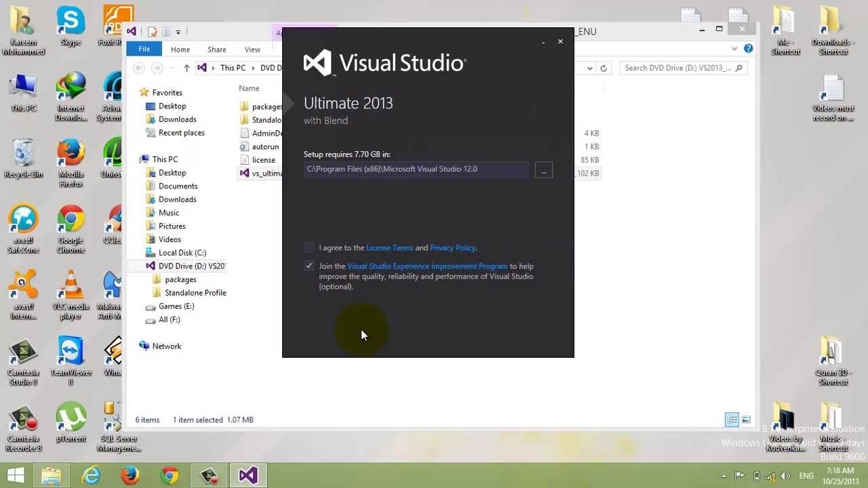
Task: Click the ENG language indicator
Action: [806, 476]
